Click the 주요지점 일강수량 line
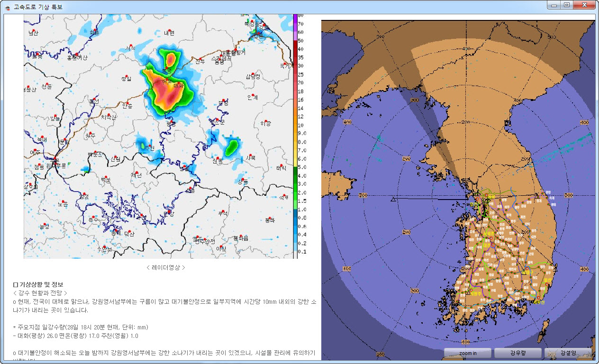This screenshot has width=599, height=364. pos(81,327)
